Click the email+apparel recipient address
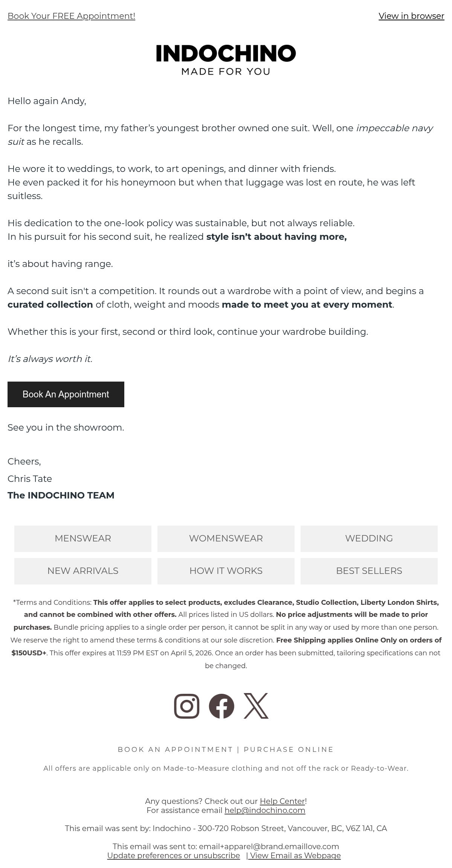452x868 pixels. tap(269, 847)
